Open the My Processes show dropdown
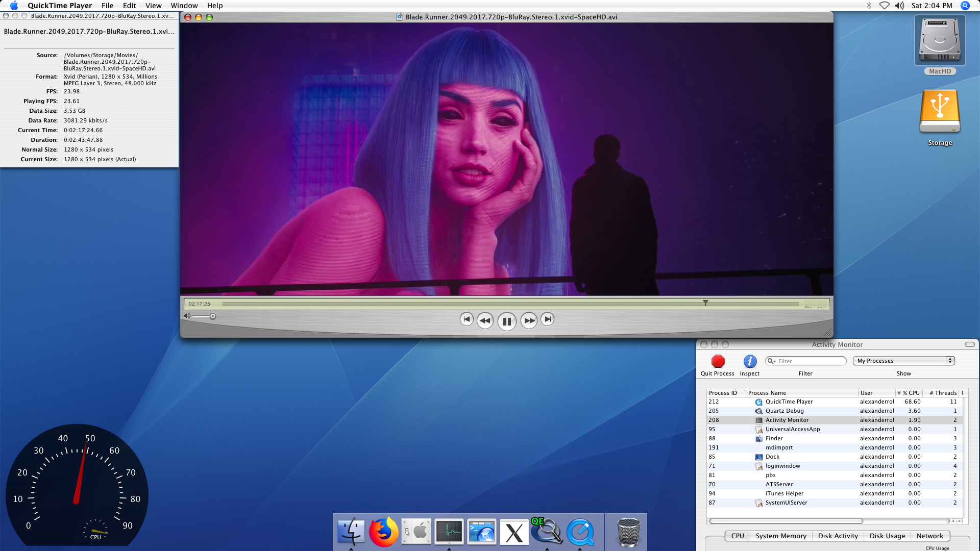This screenshot has height=551, width=980. (x=904, y=361)
